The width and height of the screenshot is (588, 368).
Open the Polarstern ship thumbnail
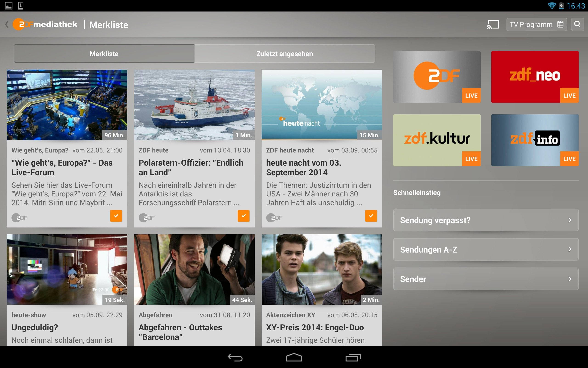(x=194, y=105)
